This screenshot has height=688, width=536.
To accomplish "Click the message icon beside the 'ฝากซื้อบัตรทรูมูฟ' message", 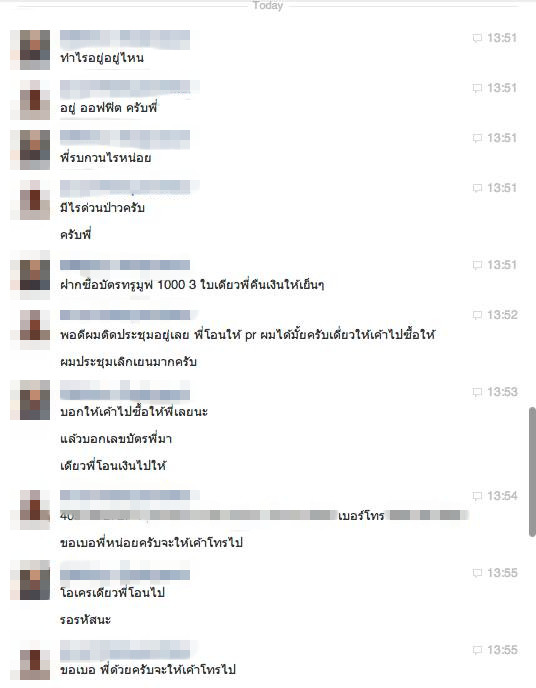I will 477,265.
